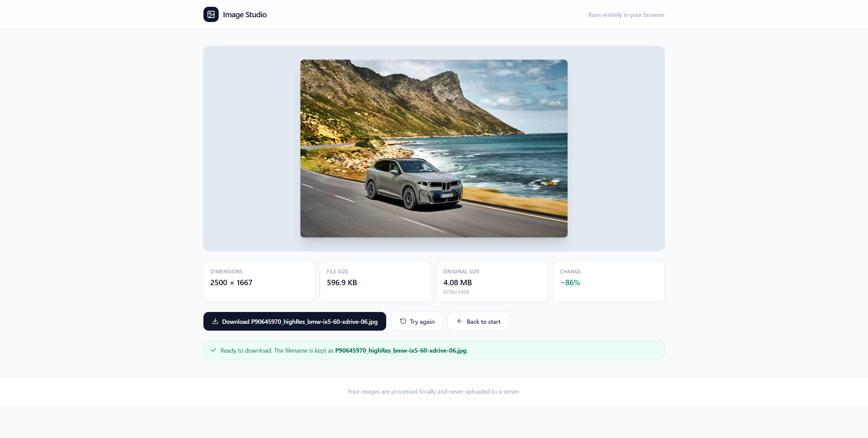Image resolution: width=868 pixels, height=438 pixels.
Task: Click the ORIGINAL SIZE label
Action: tap(461, 272)
